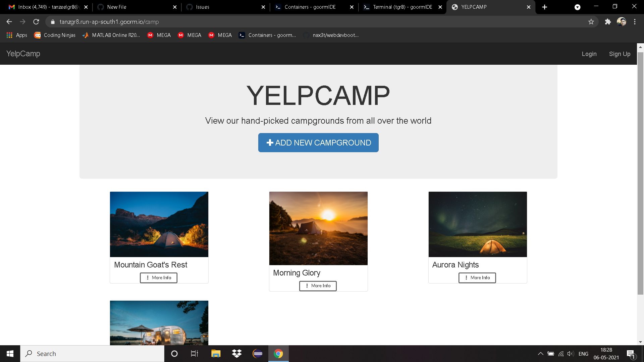Open the Coding Ninjas bookmark
This screenshot has height=362, width=644.
tap(54, 35)
